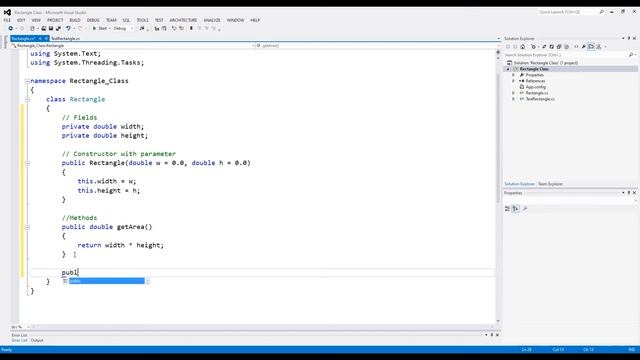Viewport: 640px width, 360px height.
Task: Open the PROJECT menu
Action: (x=55, y=20)
